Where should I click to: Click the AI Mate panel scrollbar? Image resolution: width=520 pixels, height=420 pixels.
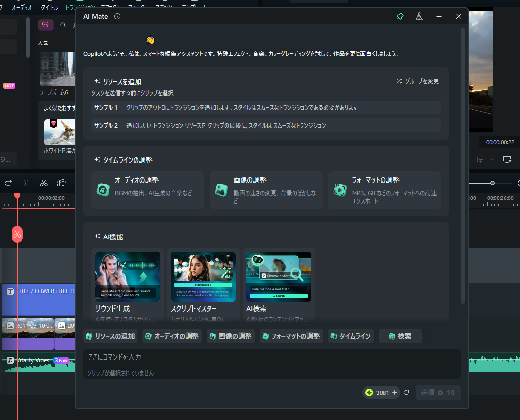pyautogui.click(x=462, y=166)
